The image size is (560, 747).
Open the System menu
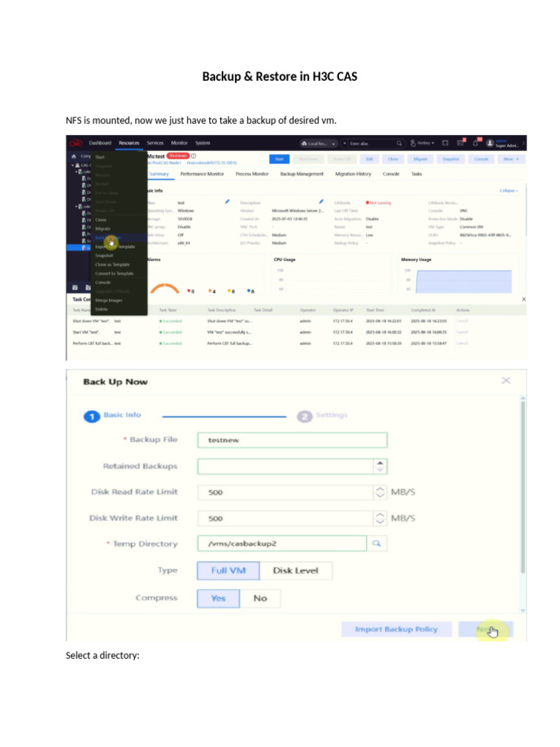203,143
